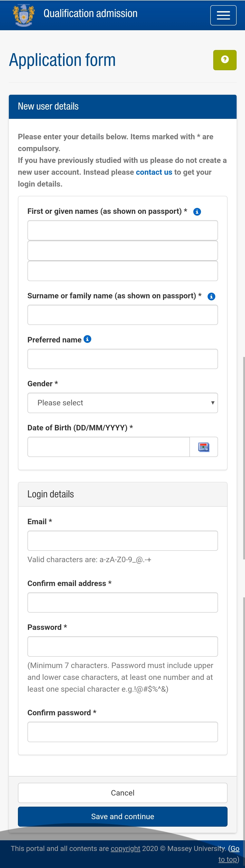Click into the Email field
Screen dimensions: 245x868
122,541
